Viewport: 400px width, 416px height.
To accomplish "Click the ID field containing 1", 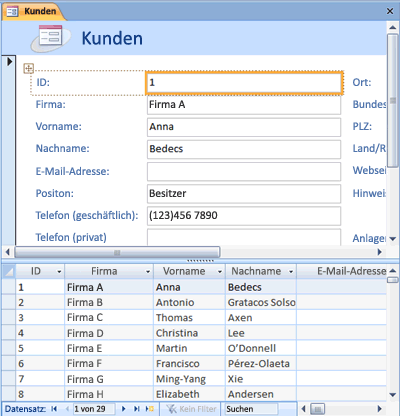I will (244, 82).
